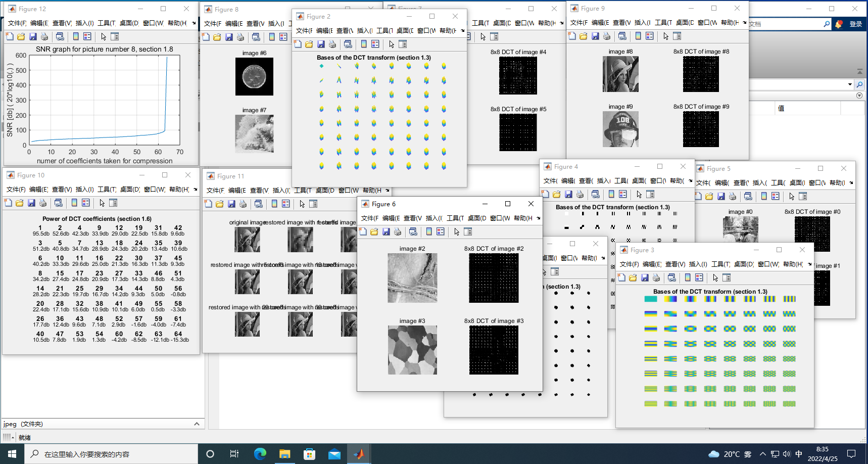
Task: Open the workspace panel circular actions dropdown
Action: (x=859, y=96)
